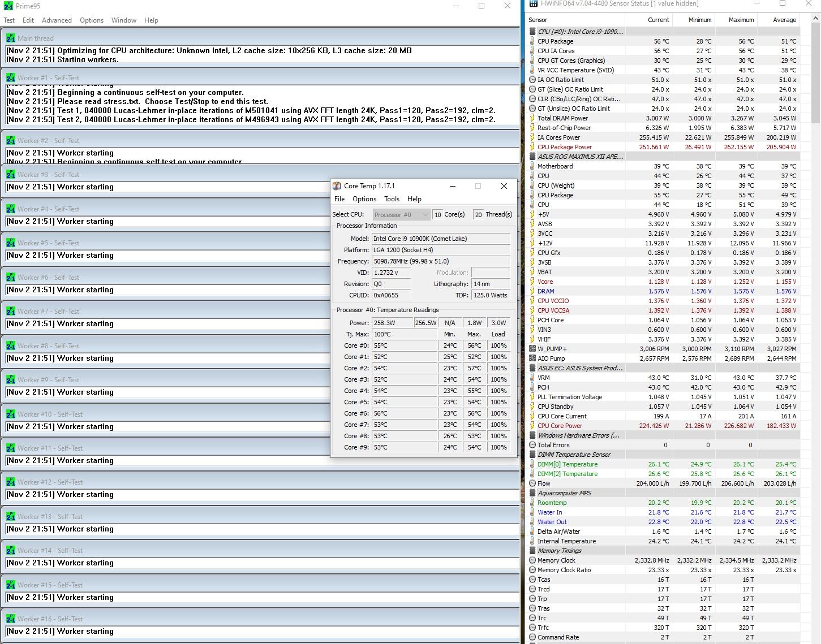
Task: Open the Edit menu in Prime95
Action: click(28, 20)
